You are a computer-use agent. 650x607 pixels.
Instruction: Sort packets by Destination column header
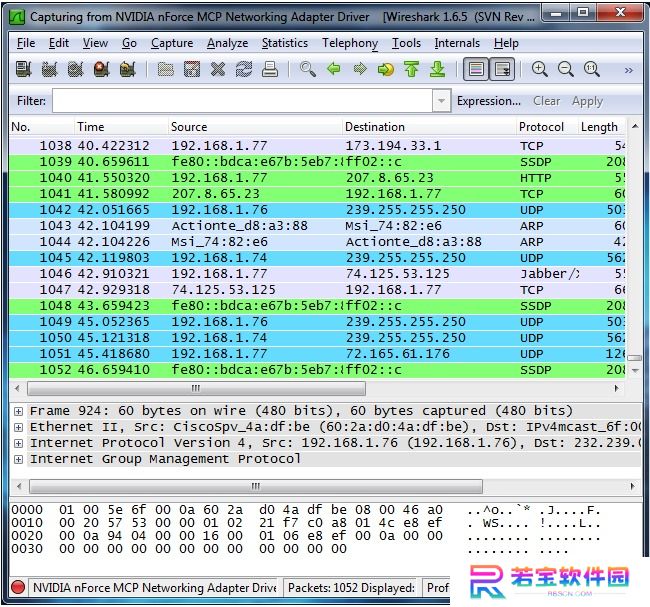click(430, 127)
